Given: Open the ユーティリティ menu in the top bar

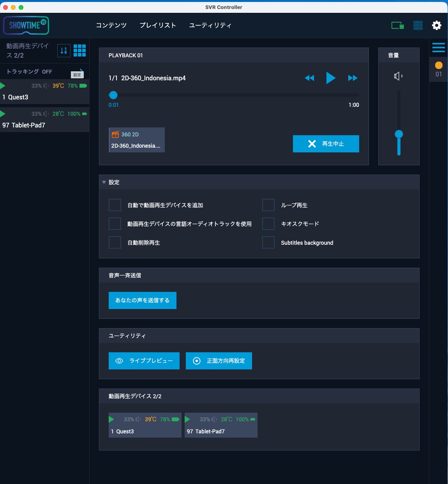Looking at the screenshot, I should (210, 25).
